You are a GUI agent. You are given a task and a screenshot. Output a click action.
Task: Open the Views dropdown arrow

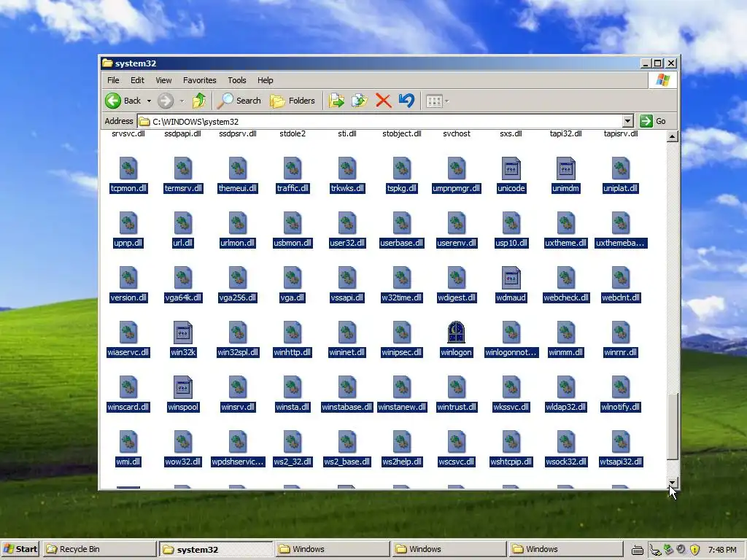447,101
